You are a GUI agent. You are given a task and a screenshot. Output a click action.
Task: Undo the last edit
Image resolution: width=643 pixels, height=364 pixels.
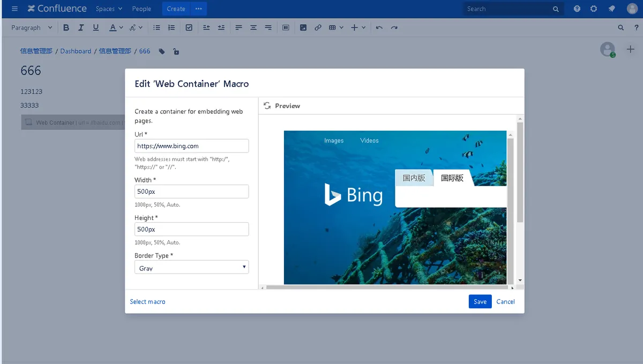[x=379, y=27]
